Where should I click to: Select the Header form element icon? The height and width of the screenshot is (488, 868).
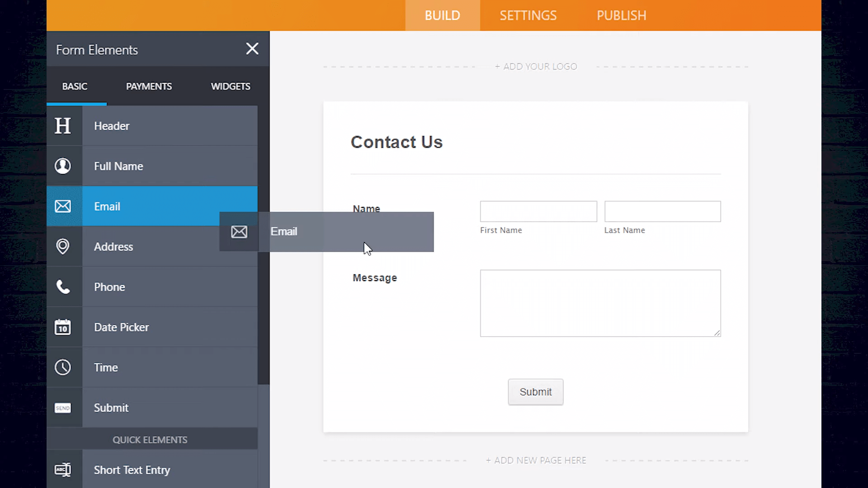pyautogui.click(x=62, y=126)
